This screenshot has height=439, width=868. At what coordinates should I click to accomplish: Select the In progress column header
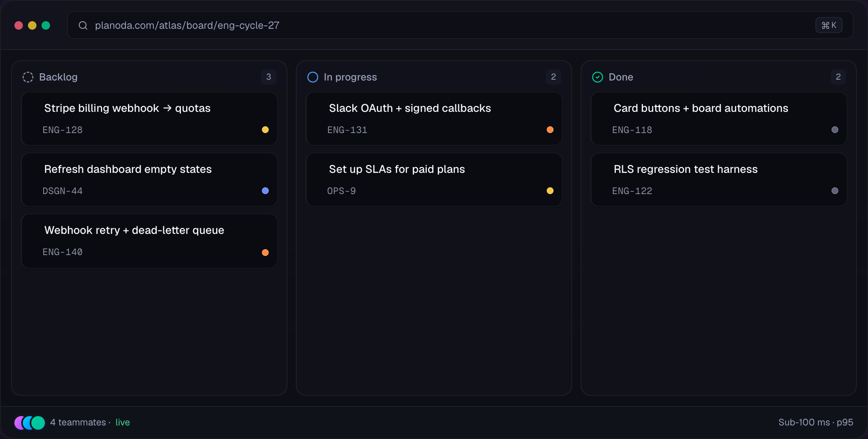434,77
